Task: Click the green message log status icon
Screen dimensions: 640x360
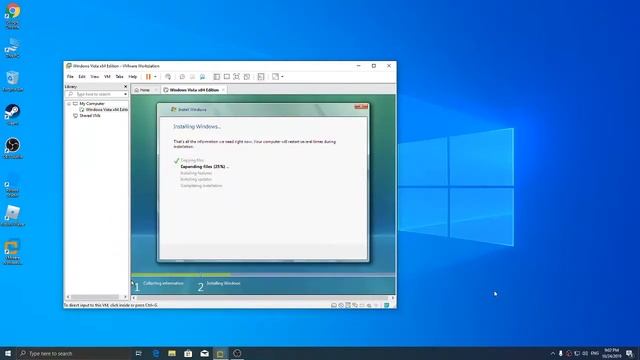Action: (x=386, y=305)
